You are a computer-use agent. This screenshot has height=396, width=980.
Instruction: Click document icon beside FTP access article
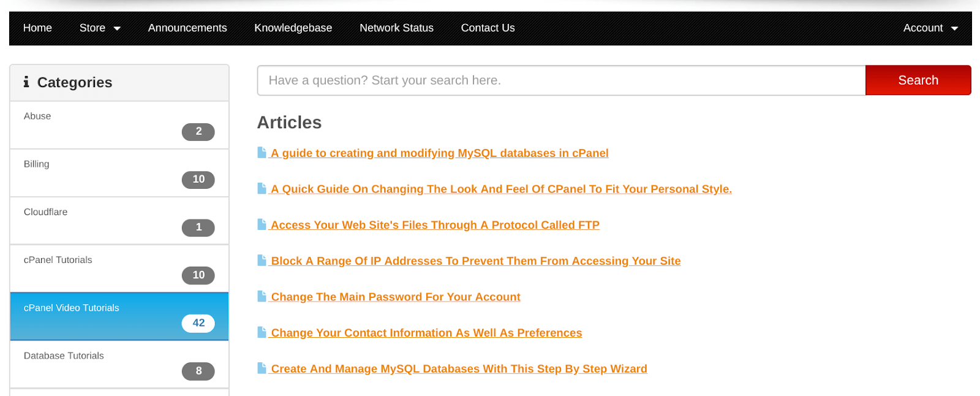(262, 224)
